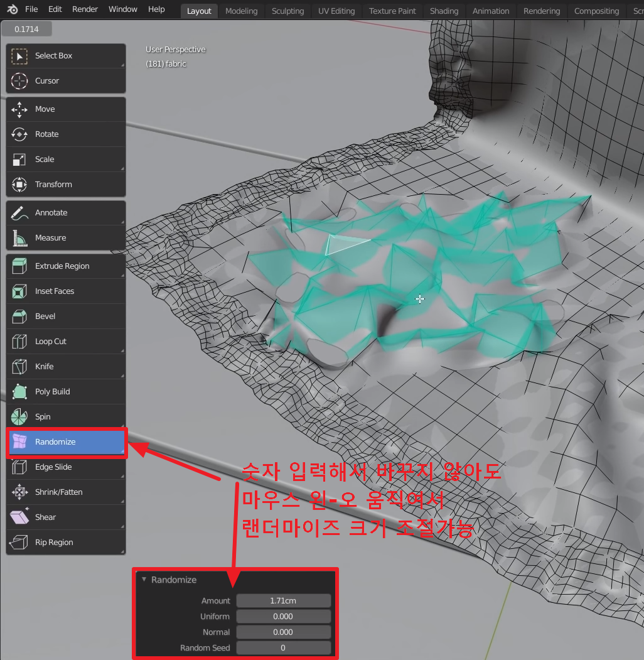Open the Edit menu
Image resolution: width=644 pixels, height=660 pixels.
(x=55, y=9)
